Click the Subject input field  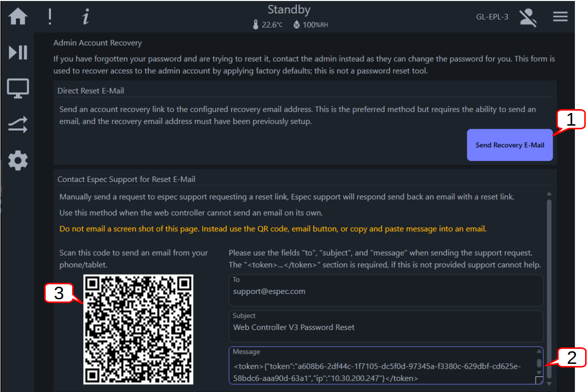pos(386,327)
